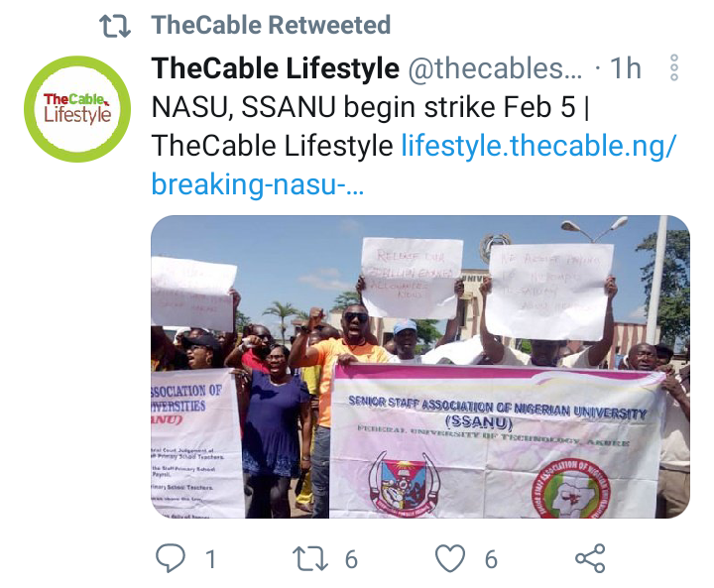Click the SSANU banner in the photo

click(497, 441)
